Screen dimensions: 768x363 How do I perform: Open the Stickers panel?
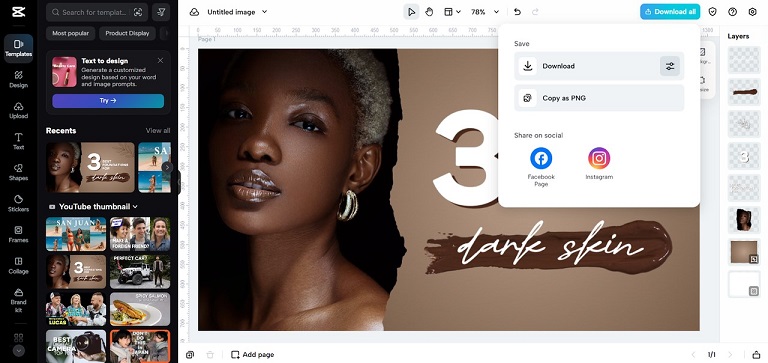pyautogui.click(x=19, y=203)
